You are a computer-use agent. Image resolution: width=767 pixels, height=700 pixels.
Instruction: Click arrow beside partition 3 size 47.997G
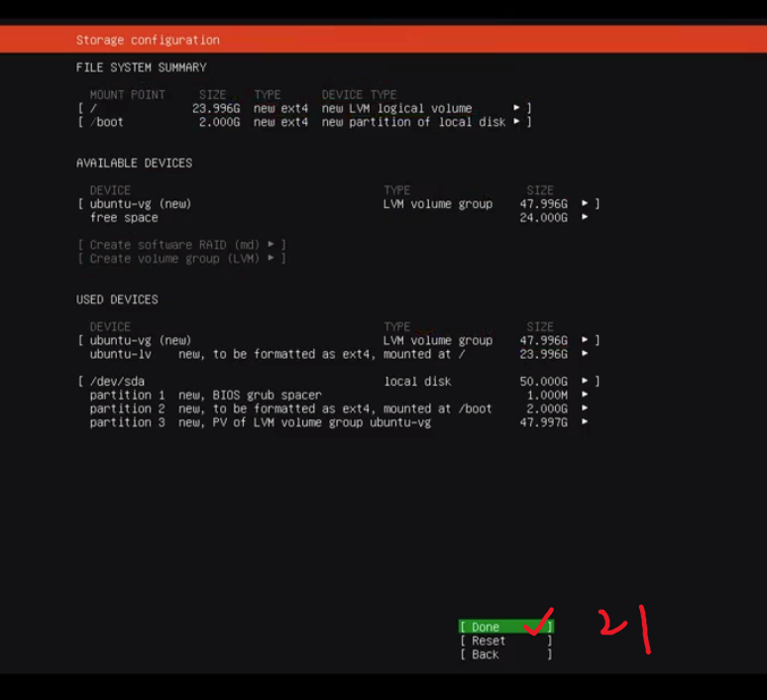[x=585, y=422]
